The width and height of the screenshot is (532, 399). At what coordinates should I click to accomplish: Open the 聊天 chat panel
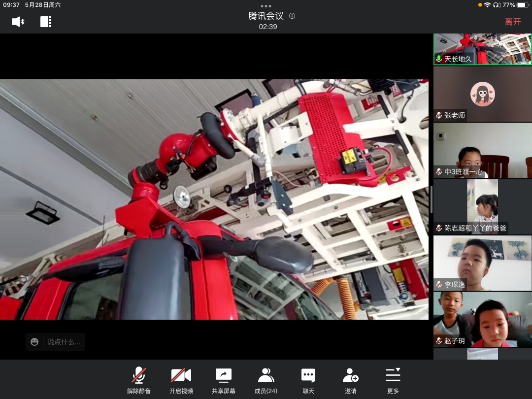pyautogui.click(x=308, y=380)
